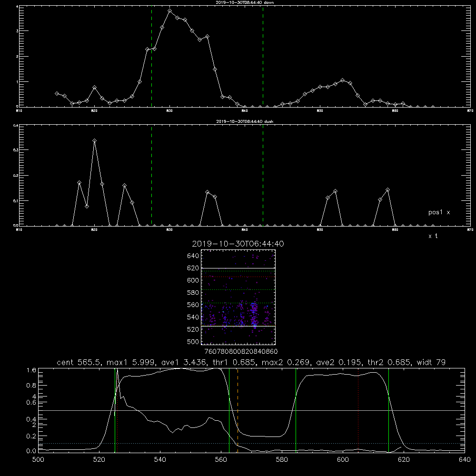Click the orange dashed vertical line in bottom plot
This screenshot has width=476, height=476.
point(238,410)
